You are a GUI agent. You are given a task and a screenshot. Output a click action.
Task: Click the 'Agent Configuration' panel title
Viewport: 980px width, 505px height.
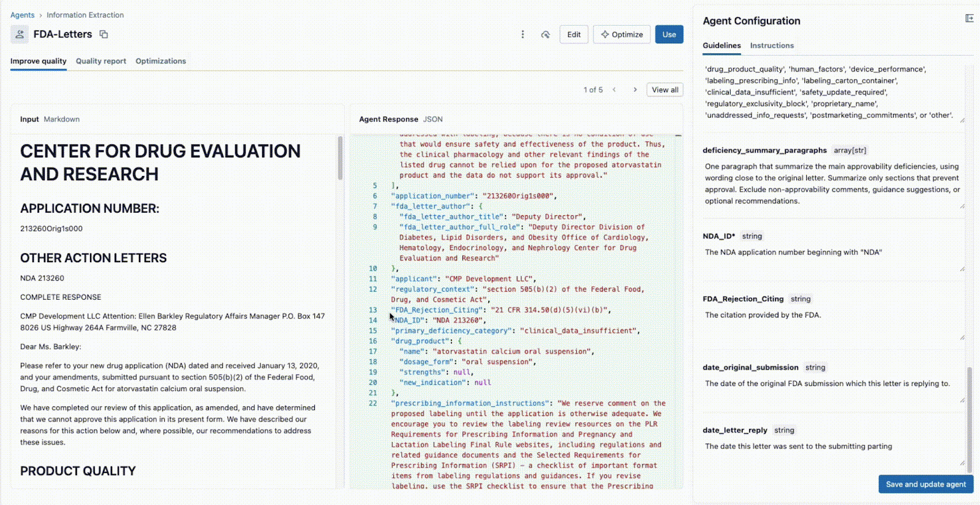point(752,21)
